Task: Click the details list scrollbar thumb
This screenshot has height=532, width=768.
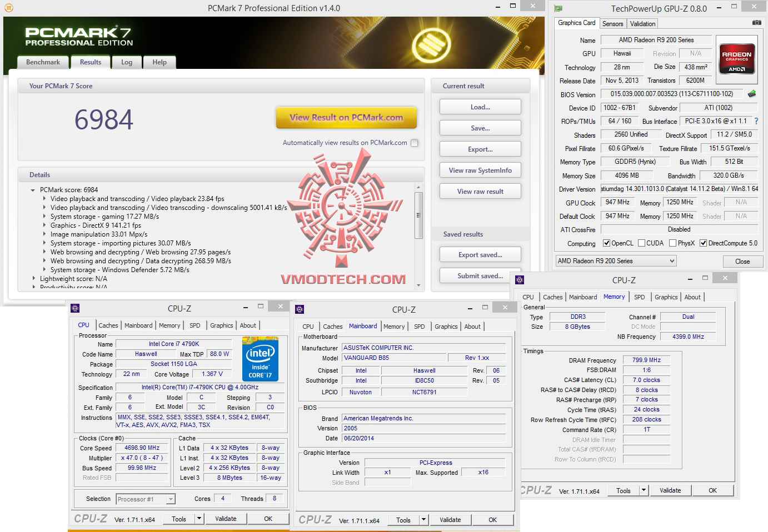Action: [419, 215]
